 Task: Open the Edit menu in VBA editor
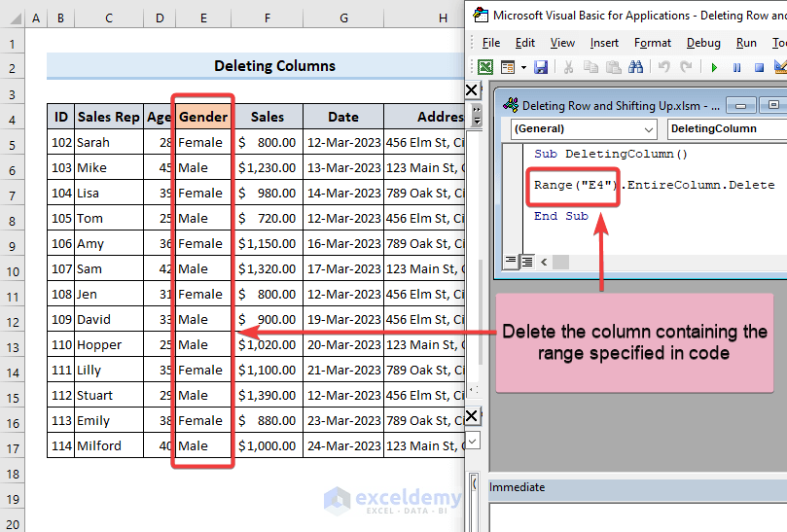(x=525, y=43)
